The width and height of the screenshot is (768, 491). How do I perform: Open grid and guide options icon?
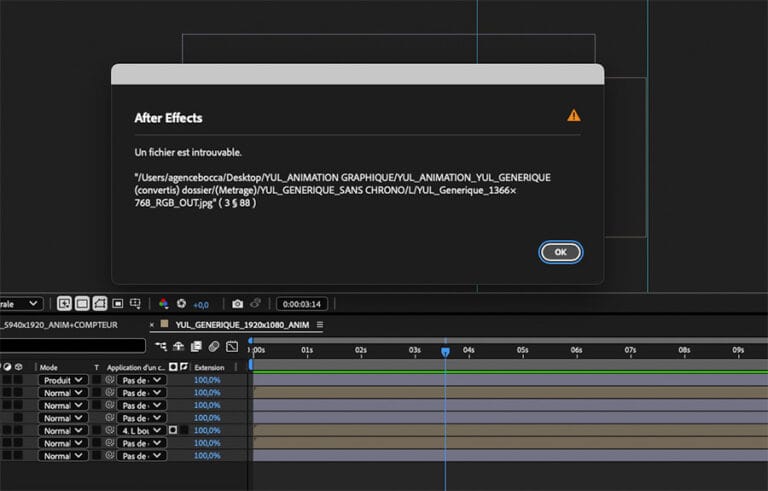click(135, 304)
